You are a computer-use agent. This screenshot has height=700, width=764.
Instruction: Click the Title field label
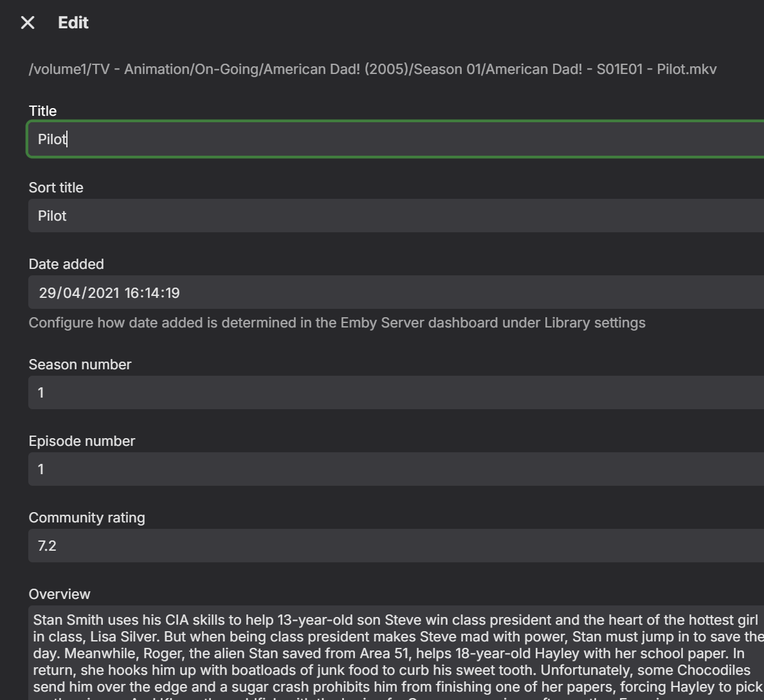point(42,111)
